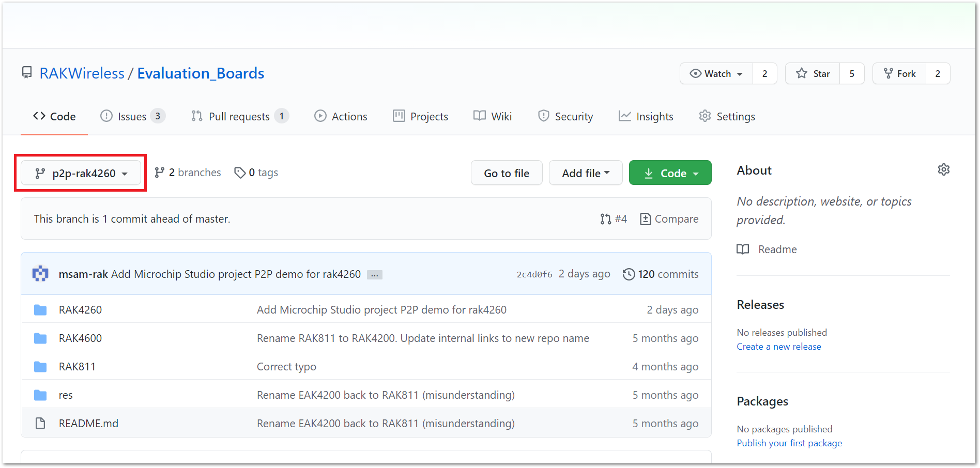
Task: Click the Evaluation_Boards repository name link
Action: coord(201,73)
